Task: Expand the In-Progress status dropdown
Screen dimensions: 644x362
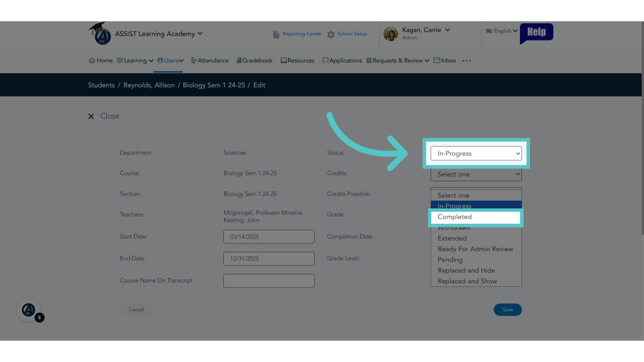Action: [x=476, y=154]
